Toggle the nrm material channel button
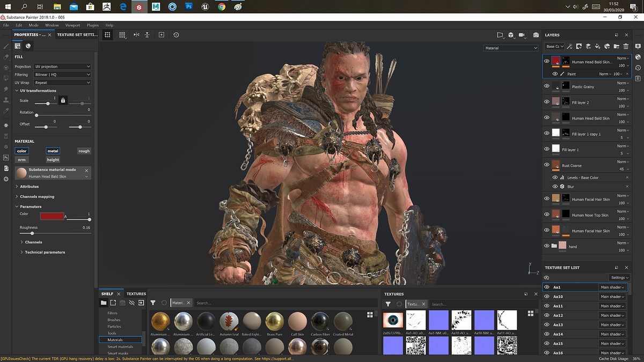Image resolution: width=644 pixels, height=362 pixels. [21, 160]
